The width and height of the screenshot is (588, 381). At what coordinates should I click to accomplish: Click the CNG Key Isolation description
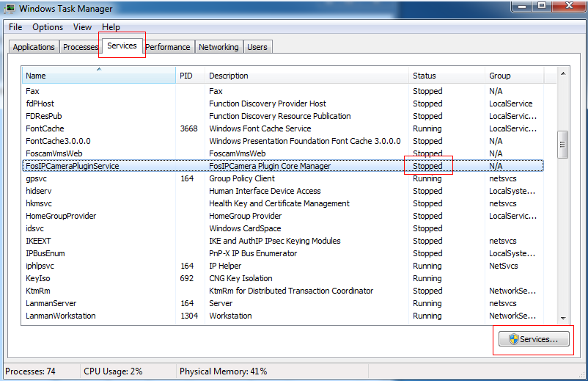tap(240, 278)
